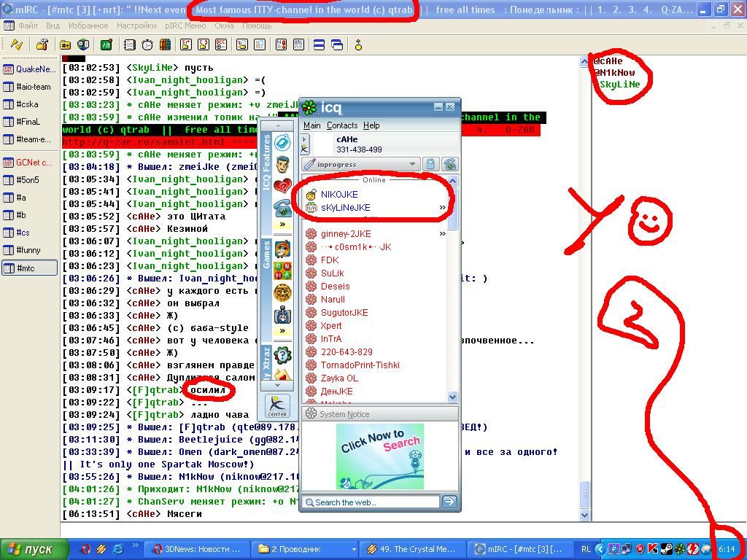This screenshot has width=747, height=560.
Task: Expand ICQ Games list with the double-arrow
Action: pos(282,330)
